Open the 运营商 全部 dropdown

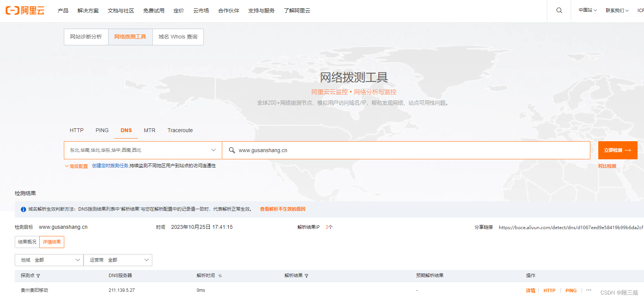point(118,260)
